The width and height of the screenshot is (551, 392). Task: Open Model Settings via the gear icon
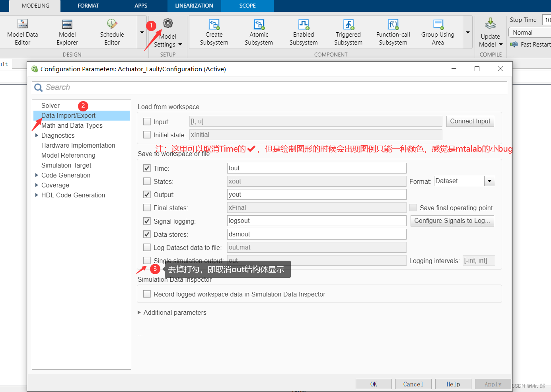click(167, 23)
